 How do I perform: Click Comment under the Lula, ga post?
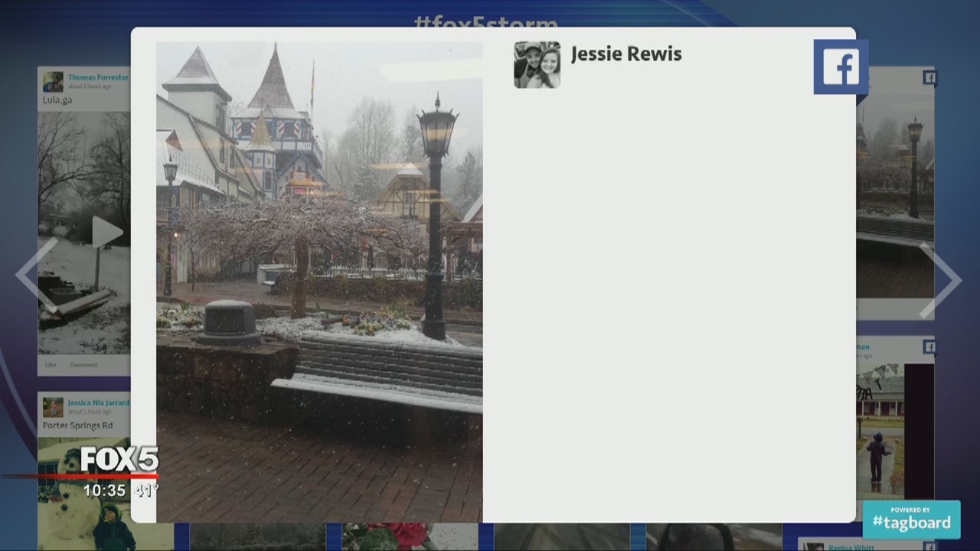click(x=83, y=365)
